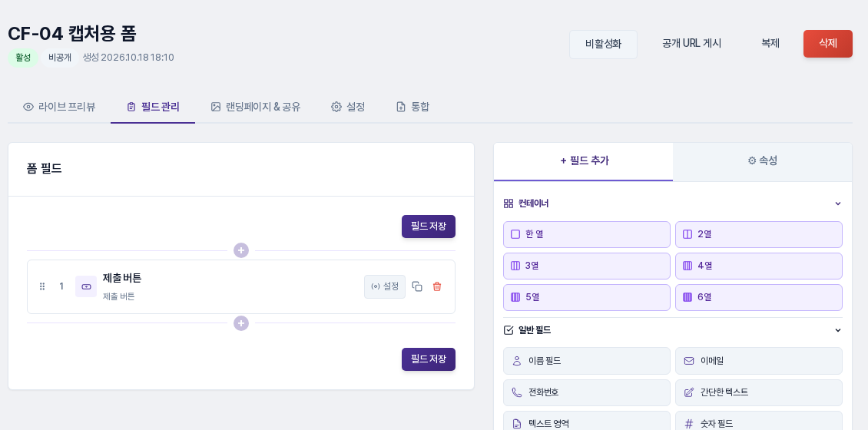Add a 3열 container
The width and height of the screenshot is (868, 430).
click(587, 266)
